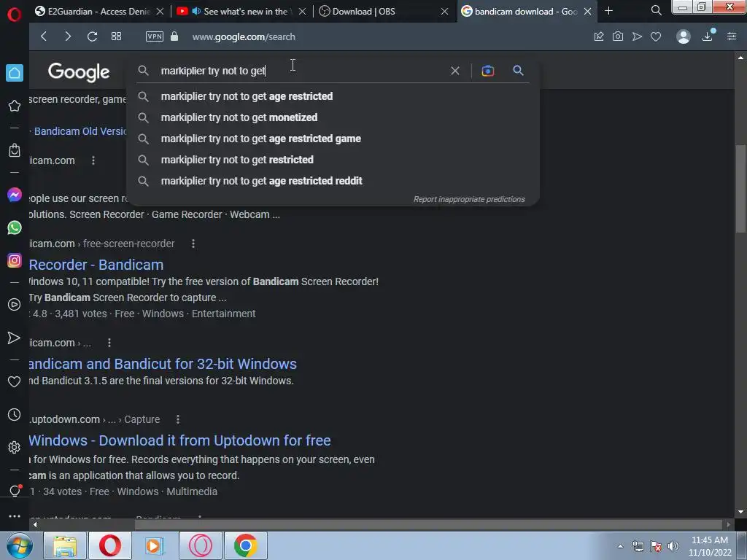Open options menu beside free-screen-recorder result

coord(193,244)
